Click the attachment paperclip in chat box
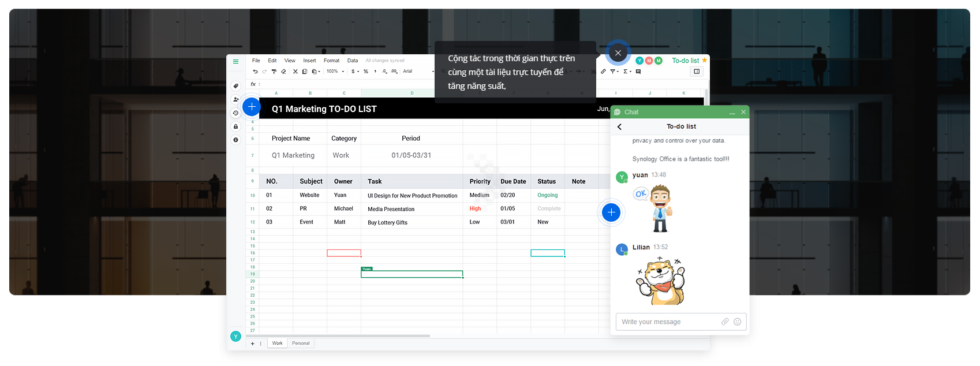Viewport: 980px width, 366px height. [725, 322]
